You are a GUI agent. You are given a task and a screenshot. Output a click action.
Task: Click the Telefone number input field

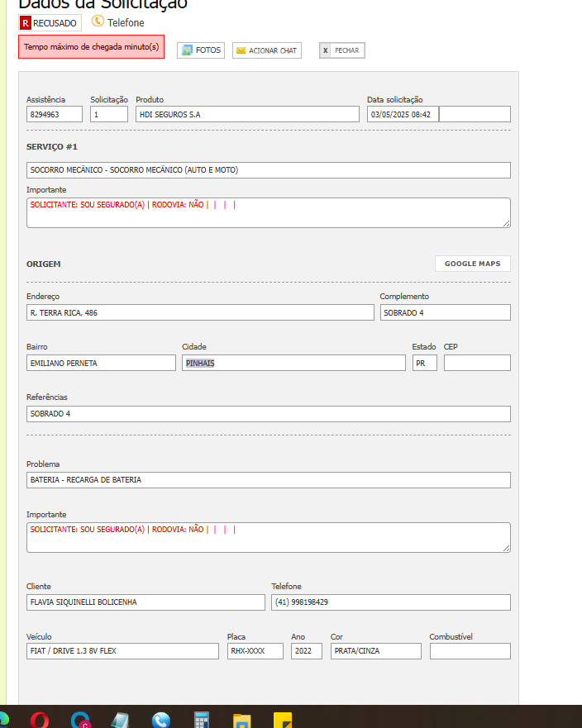390,602
